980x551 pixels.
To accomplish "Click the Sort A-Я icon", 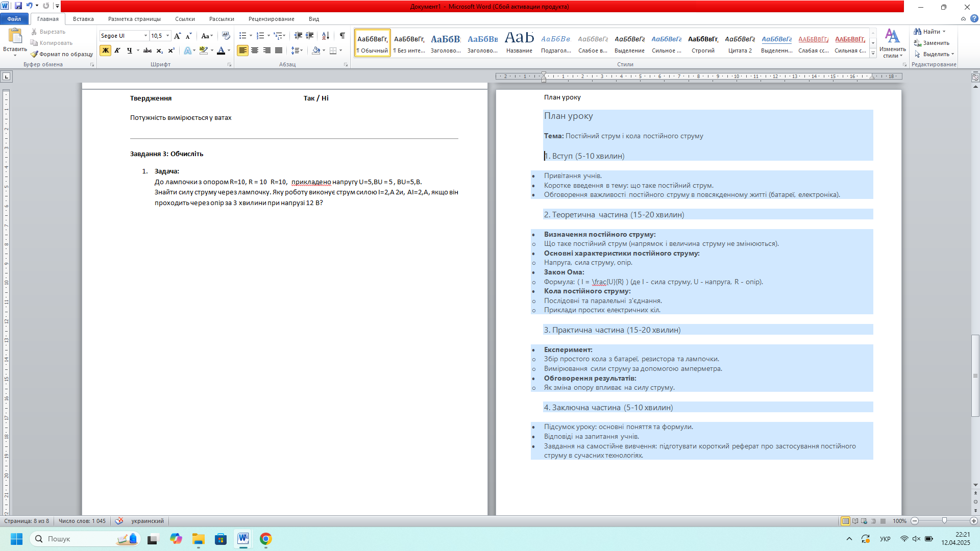I will [325, 36].
